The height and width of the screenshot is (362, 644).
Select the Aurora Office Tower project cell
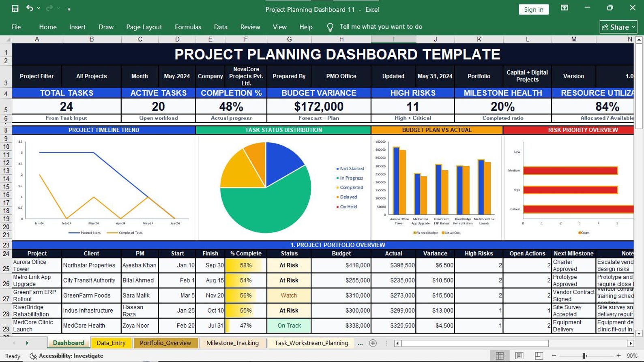point(37,266)
